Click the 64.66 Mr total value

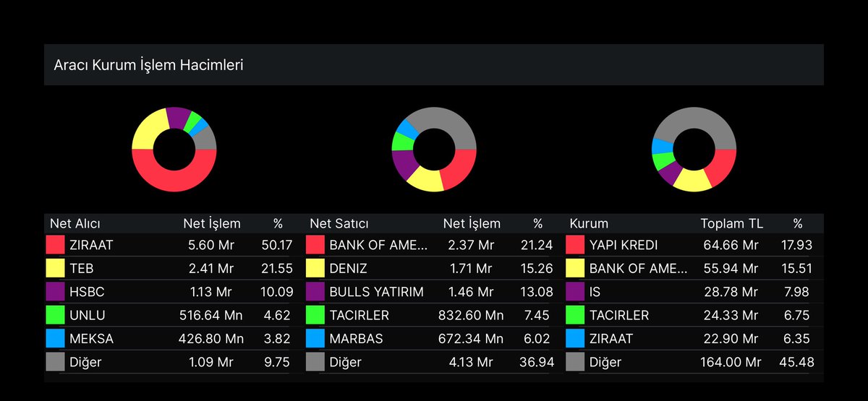coord(731,246)
